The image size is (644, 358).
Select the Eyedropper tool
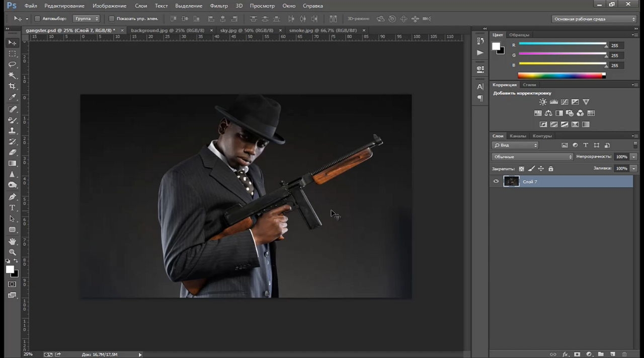tap(13, 97)
